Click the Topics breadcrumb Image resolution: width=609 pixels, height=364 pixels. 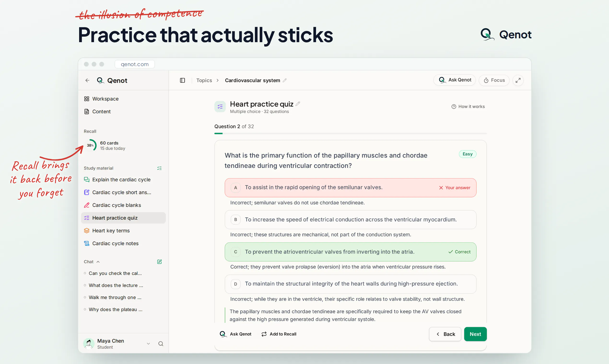(204, 80)
